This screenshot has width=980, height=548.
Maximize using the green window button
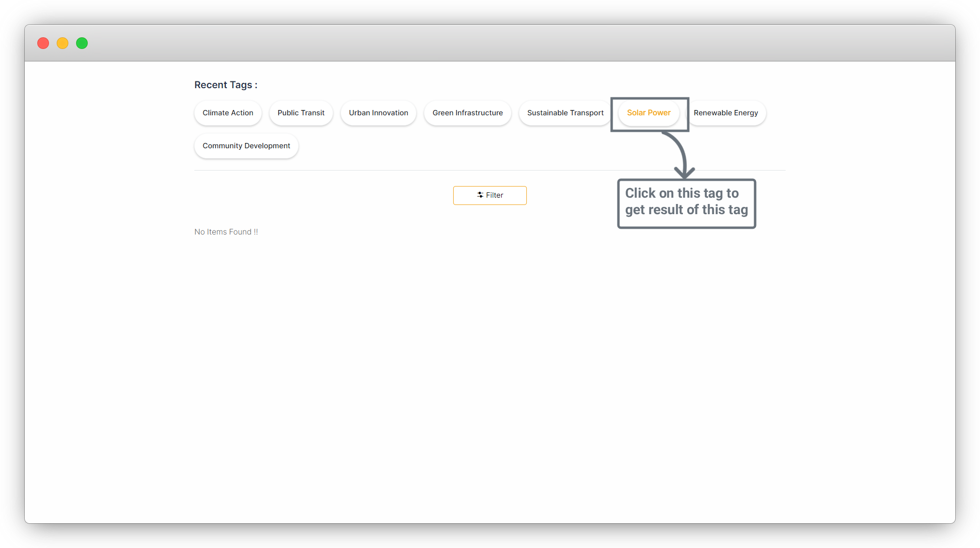(x=82, y=43)
